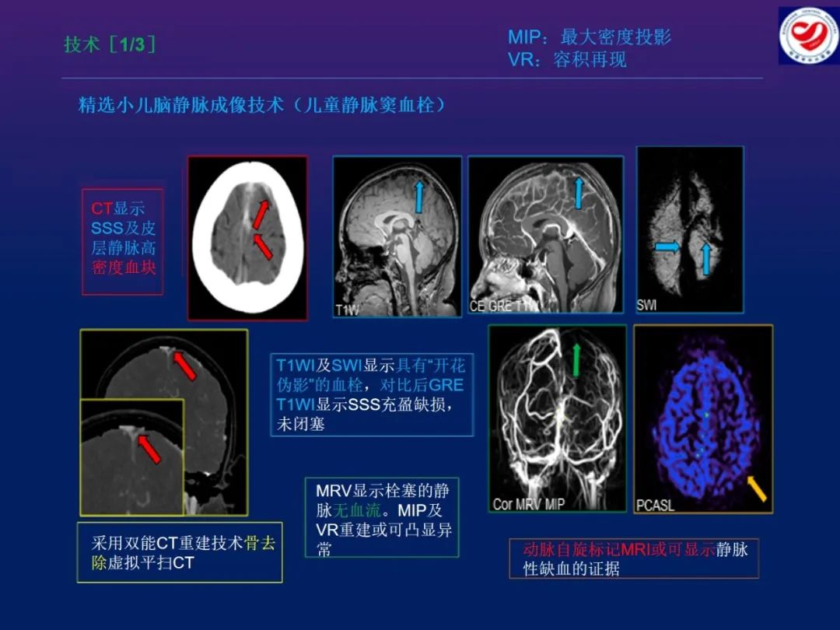The width and height of the screenshot is (840, 630).
Task: Click the green text box MRV显示栓塞的静脉无血流
Action: tap(382, 517)
